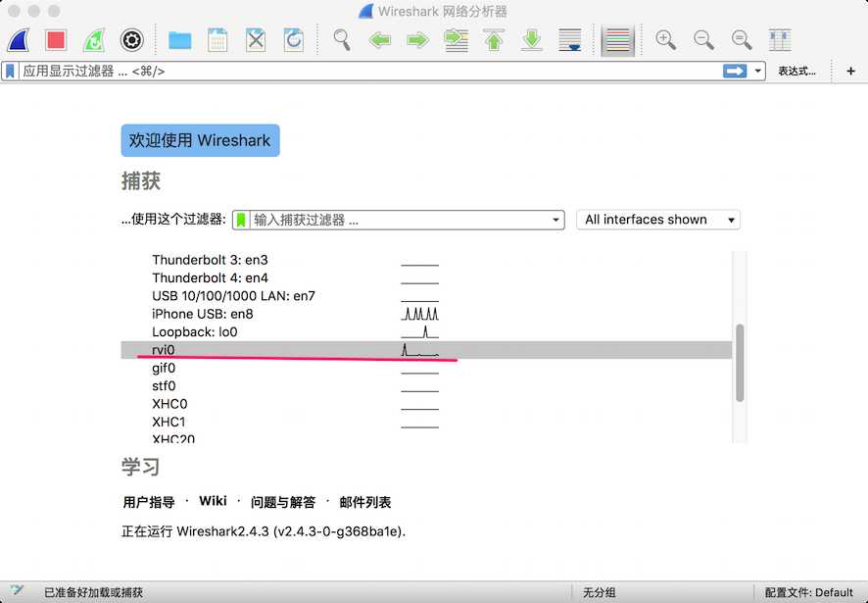Open display filter history dropdown arrow

(758, 71)
